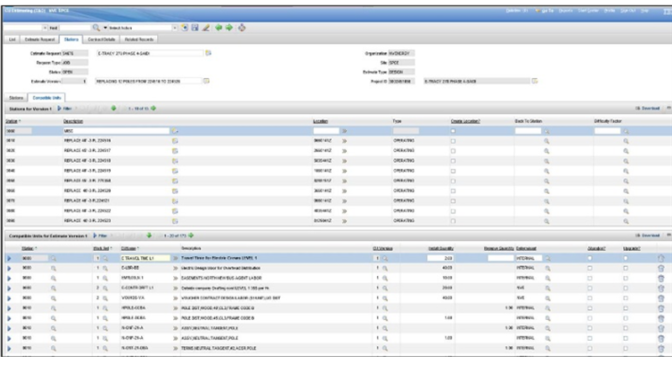Open CU Version lookup in the Travel Time row
The image size is (672, 372).
385,258
